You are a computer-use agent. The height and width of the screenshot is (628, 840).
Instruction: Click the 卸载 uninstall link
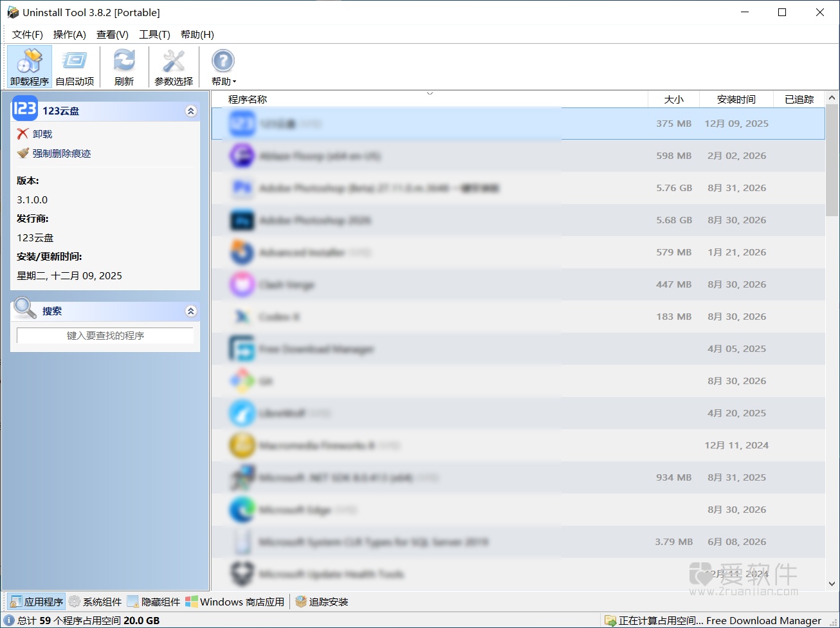point(42,134)
